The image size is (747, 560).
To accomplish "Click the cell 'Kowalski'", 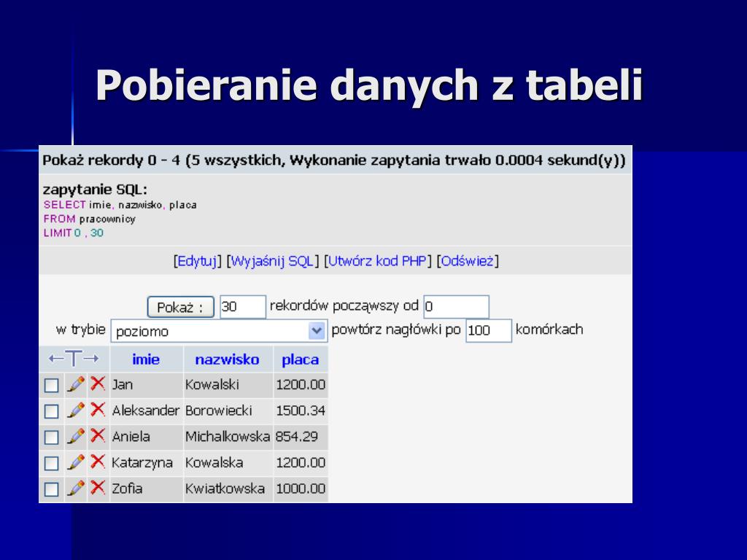I will pos(228,385).
